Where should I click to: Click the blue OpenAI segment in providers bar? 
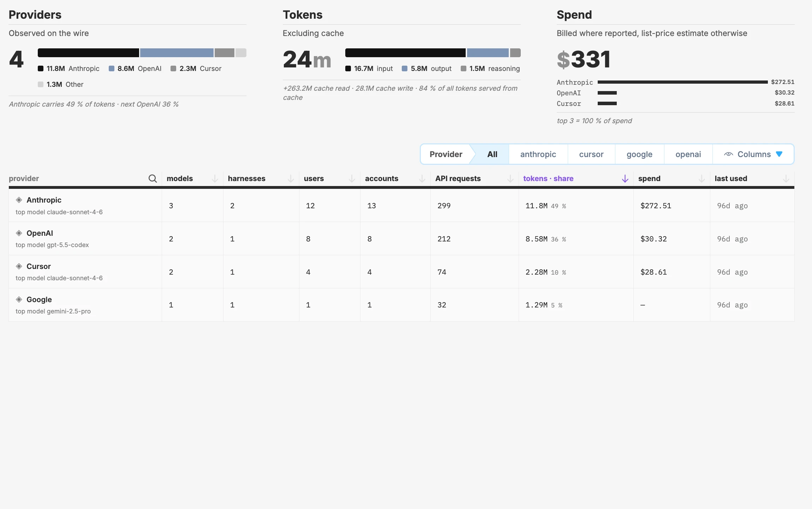point(177,53)
